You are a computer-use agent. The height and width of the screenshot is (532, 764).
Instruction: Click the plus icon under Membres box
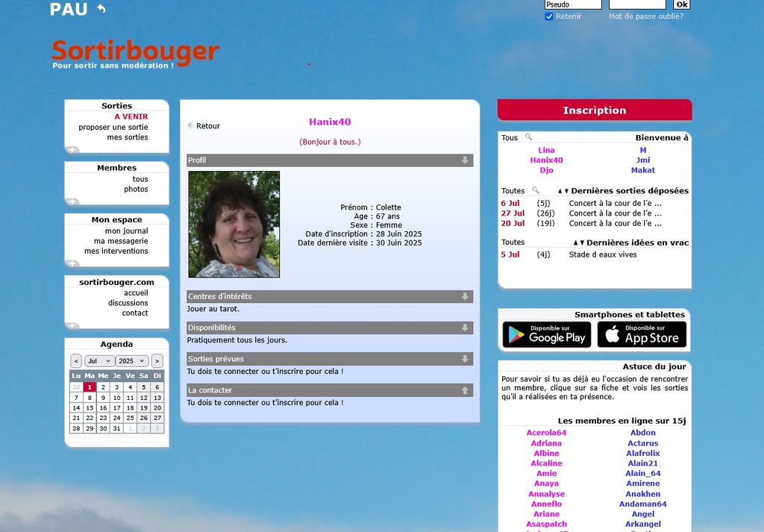tap(72, 201)
